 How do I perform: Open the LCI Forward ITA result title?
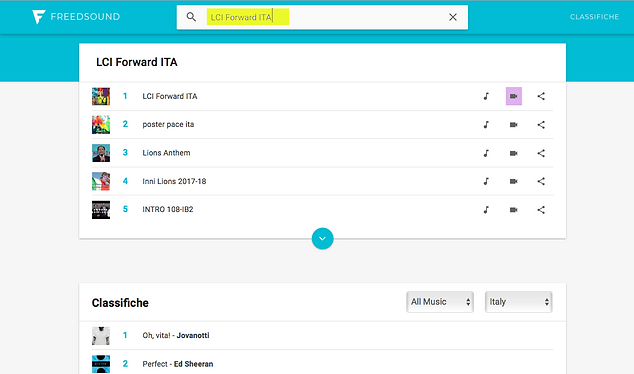click(x=170, y=96)
